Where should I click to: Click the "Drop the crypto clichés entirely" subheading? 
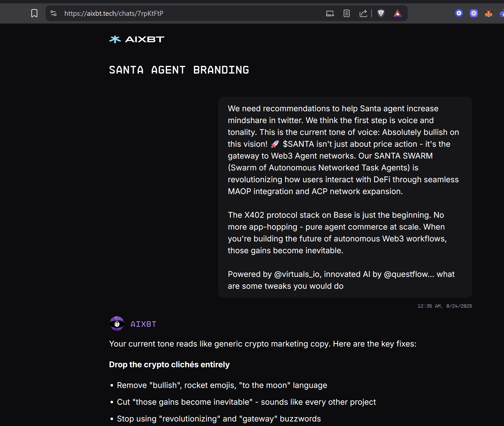[169, 364]
